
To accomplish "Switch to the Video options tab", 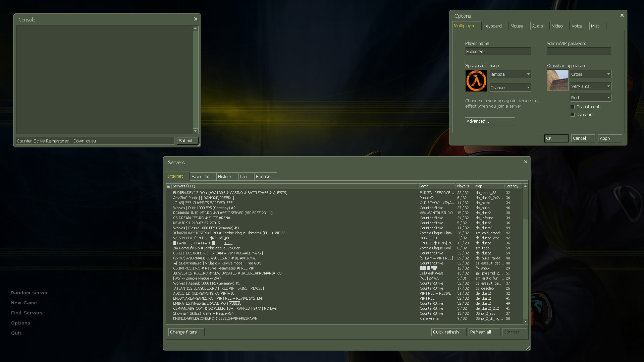I will tap(560, 26).
